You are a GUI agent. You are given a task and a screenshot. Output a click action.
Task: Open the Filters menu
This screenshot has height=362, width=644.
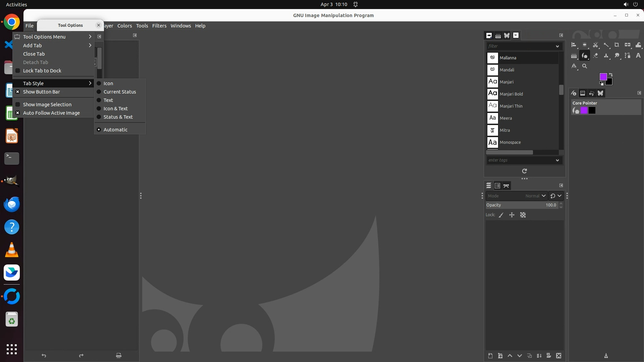159,26
